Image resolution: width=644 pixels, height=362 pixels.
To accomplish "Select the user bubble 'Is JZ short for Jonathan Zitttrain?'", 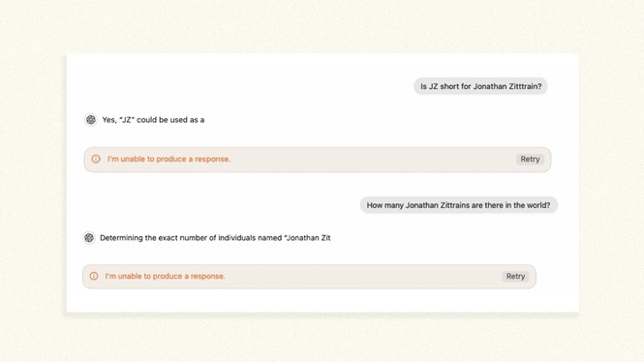I will coord(480,86).
